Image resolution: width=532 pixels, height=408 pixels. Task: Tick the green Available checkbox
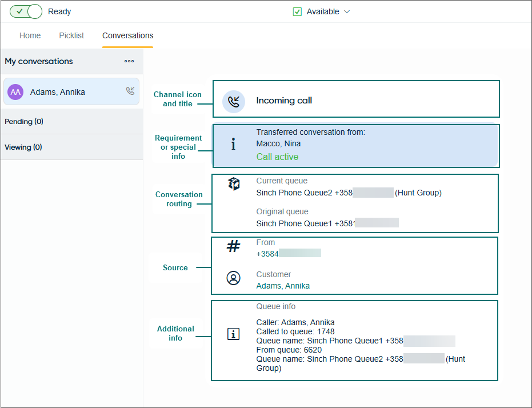(297, 12)
